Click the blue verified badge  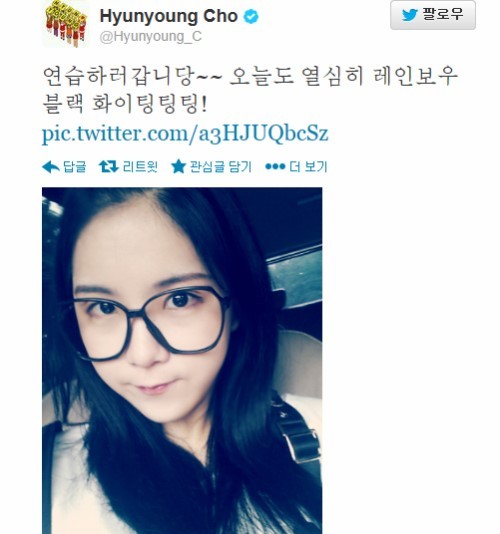coord(251,17)
